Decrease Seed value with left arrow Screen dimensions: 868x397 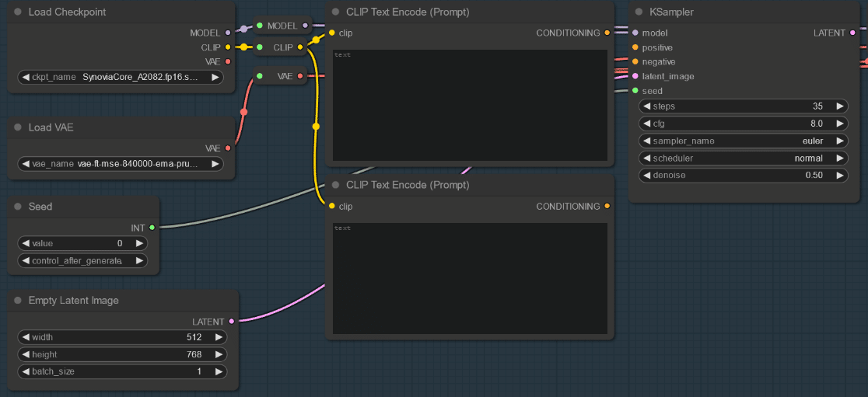pos(26,243)
